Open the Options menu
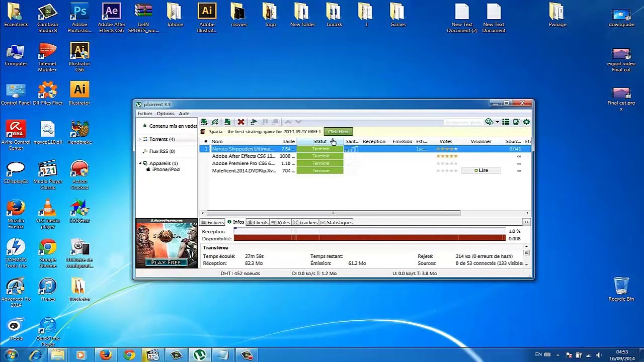This screenshot has width=644, height=362. coord(166,114)
